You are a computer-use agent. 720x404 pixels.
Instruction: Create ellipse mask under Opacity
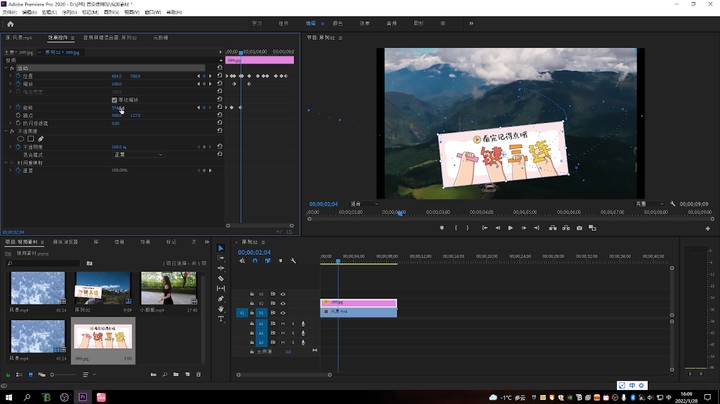pos(20,139)
